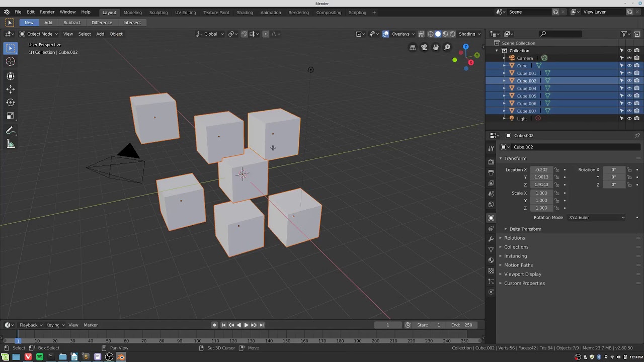Select the Cursor tool in left toolbar

pyautogui.click(x=11, y=61)
